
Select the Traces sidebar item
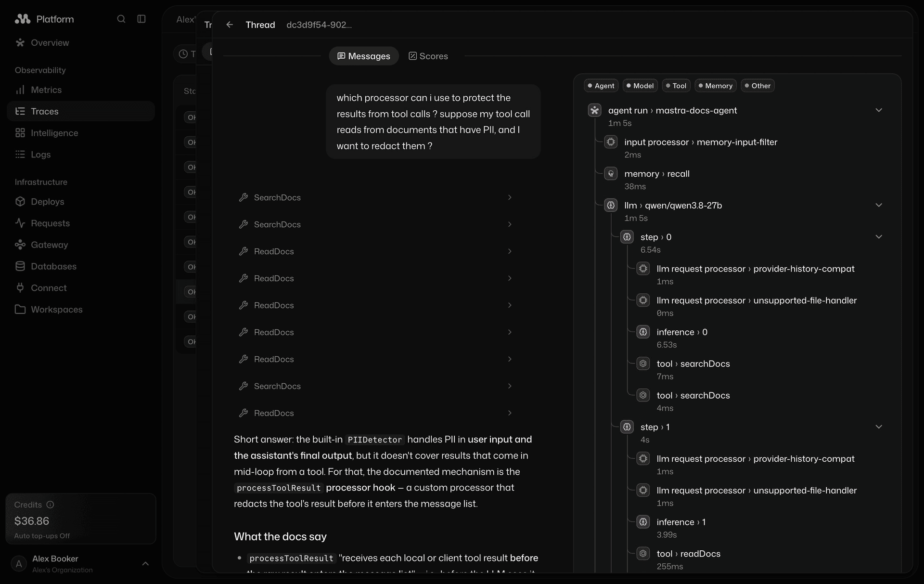click(x=80, y=111)
